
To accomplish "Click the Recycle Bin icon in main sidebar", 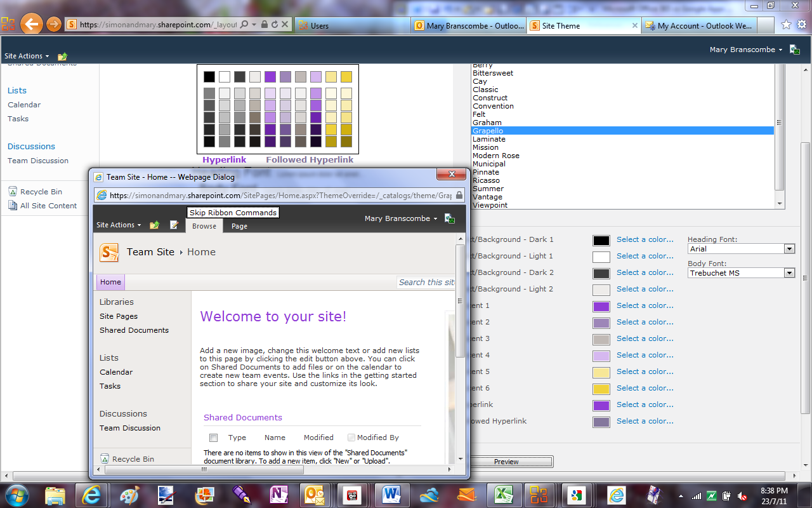I will click(13, 191).
